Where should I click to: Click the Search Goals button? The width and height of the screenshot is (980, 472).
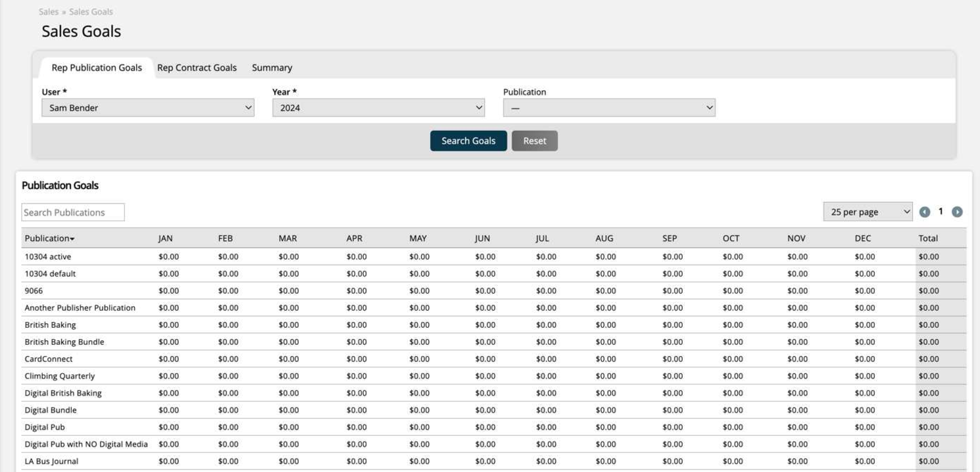468,141
